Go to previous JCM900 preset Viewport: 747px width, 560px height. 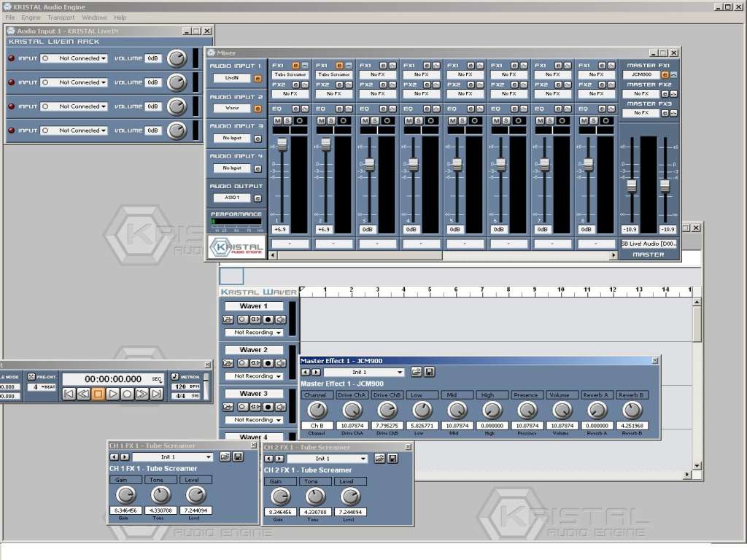click(306, 373)
